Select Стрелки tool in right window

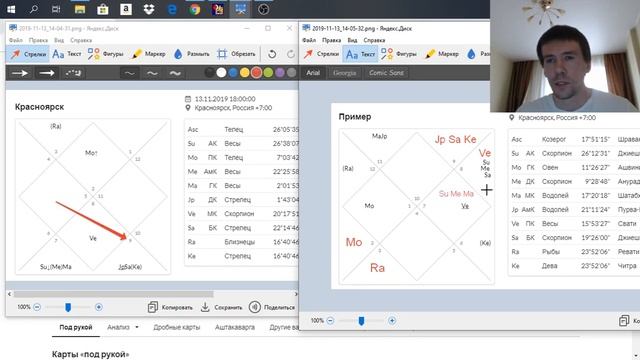coord(321,54)
